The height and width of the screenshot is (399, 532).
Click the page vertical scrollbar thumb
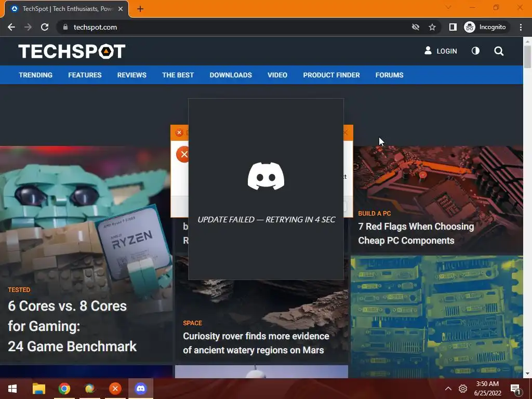[x=527, y=56]
